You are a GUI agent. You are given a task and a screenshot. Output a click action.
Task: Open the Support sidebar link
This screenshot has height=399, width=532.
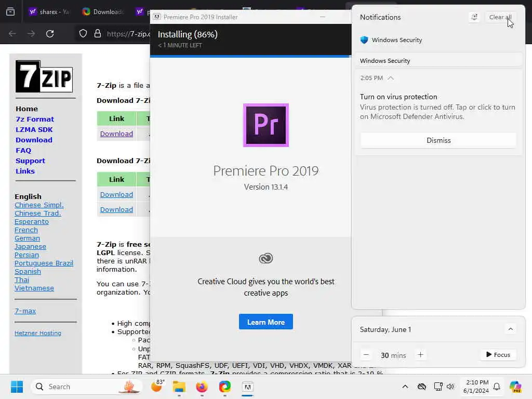(31, 161)
